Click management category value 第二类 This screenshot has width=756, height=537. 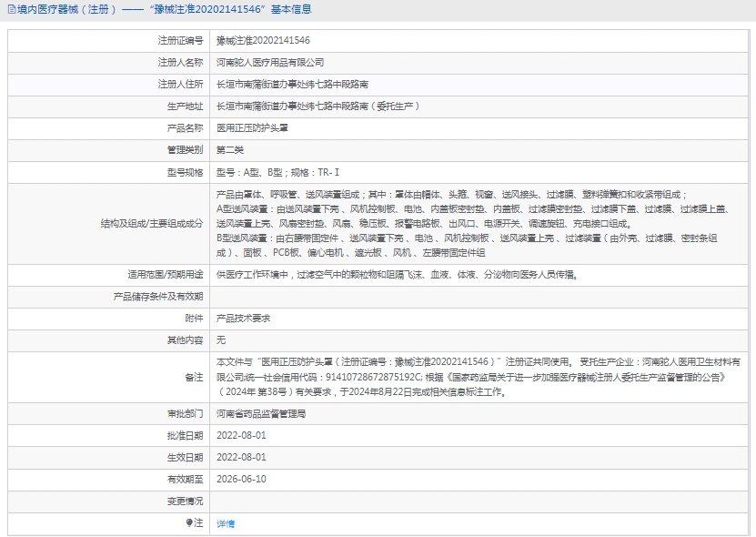point(230,150)
